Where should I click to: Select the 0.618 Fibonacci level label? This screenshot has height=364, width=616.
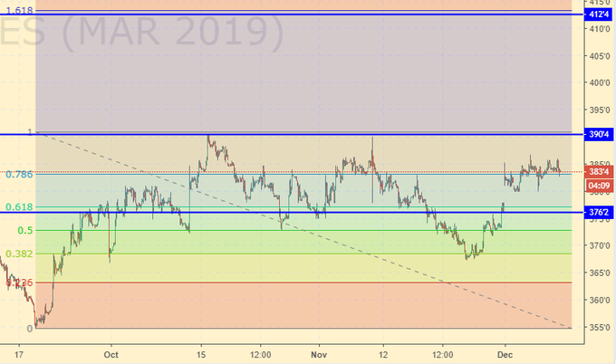[x=18, y=206]
